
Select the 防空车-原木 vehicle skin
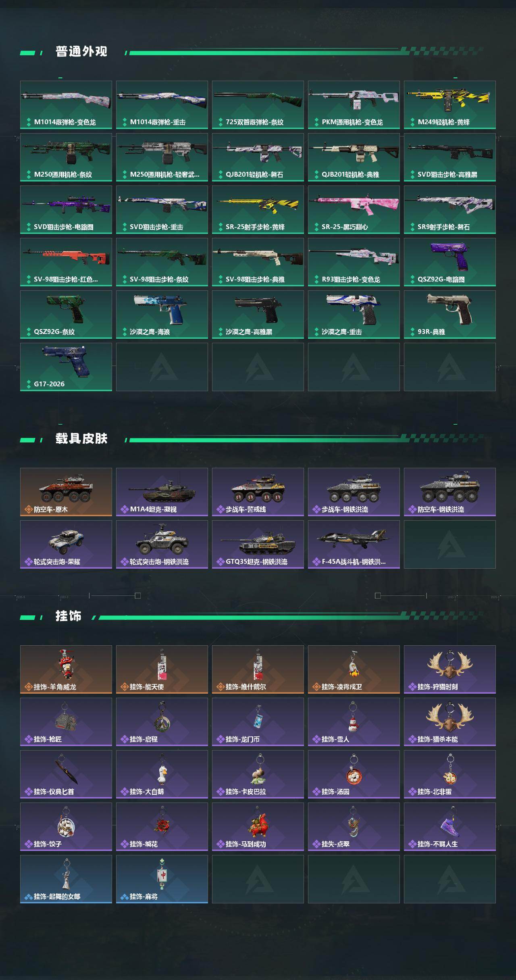click(x=66, y=492)
